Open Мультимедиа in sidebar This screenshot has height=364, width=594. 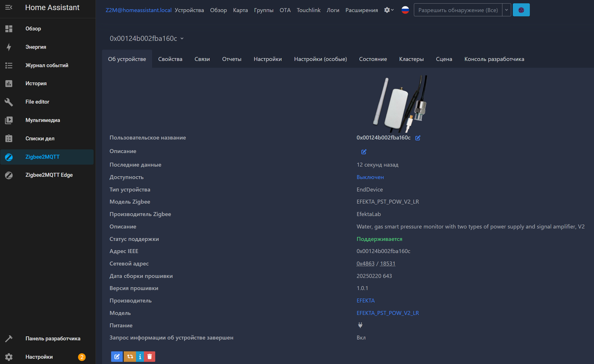tap(47, 120)
